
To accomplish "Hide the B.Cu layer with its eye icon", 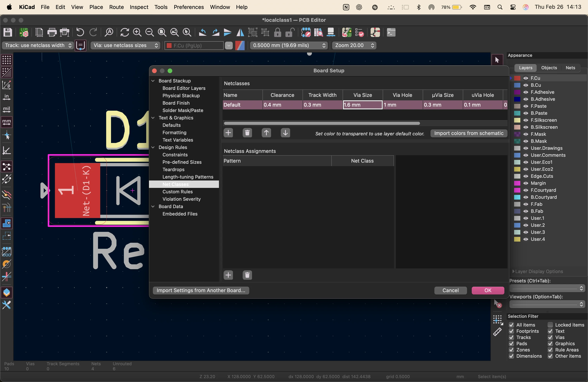I will coord(526,85).
